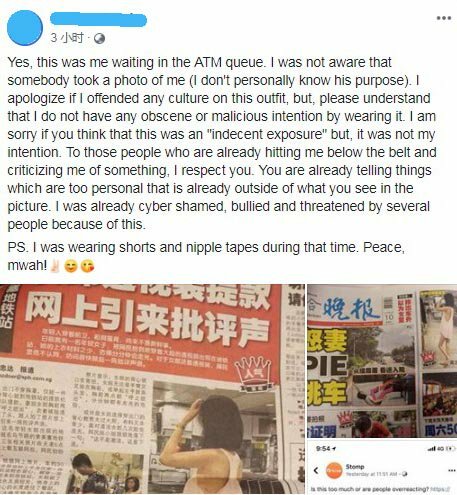457x495 pixels.
Task: Open the redacted poster name link
Action: 98,20
